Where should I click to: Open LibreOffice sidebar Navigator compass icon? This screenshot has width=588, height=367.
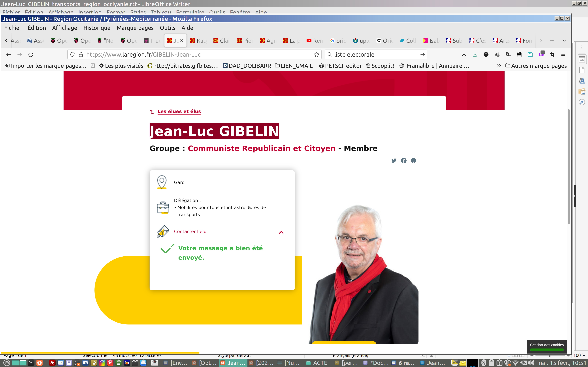tap(582, 102)
